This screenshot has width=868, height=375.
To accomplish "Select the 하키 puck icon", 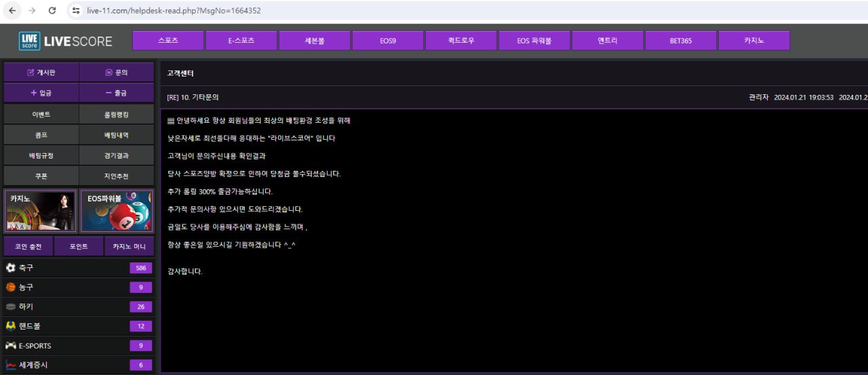I will [10, 307].
